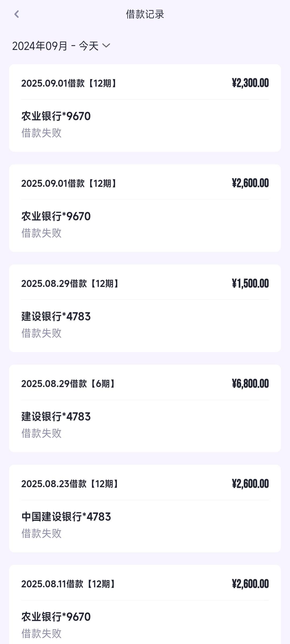This screenshot has width=290, height=644.
Task: Tap the ¥2,600.00 amount dated 2025.09.01
Action: point(250,183)
